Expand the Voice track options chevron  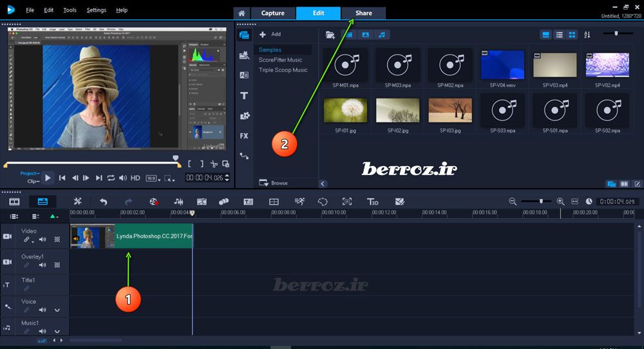click(x=57, y=310)
